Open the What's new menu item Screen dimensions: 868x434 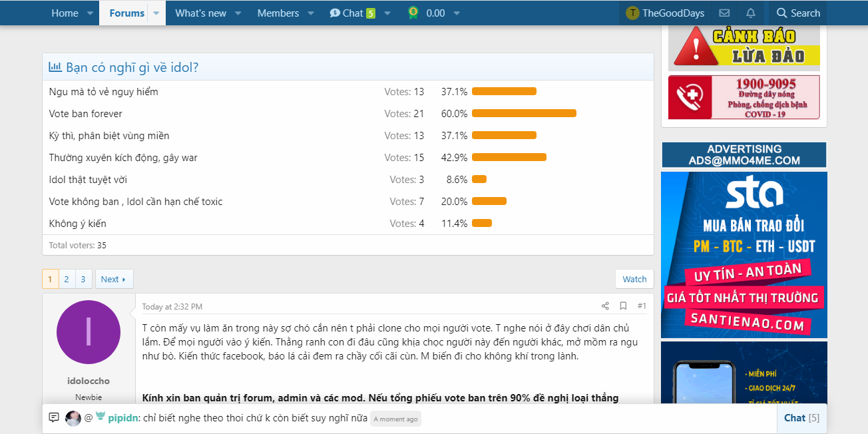[200, 13]
